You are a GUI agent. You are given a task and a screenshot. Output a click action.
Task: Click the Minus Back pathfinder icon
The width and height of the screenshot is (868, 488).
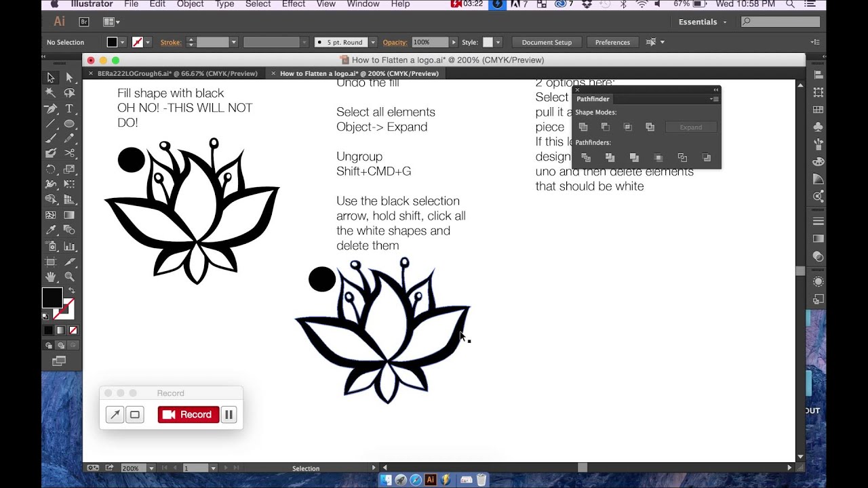tap(707, 157)
